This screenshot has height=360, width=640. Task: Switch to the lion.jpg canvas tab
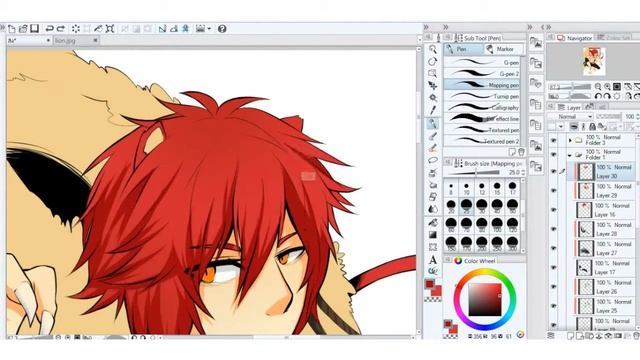pyautogui.click(x=76, y=40)
